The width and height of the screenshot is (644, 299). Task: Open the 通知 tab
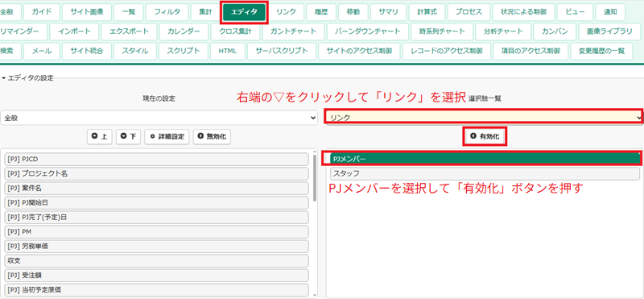pyautogui.click(x=610, y=12)
